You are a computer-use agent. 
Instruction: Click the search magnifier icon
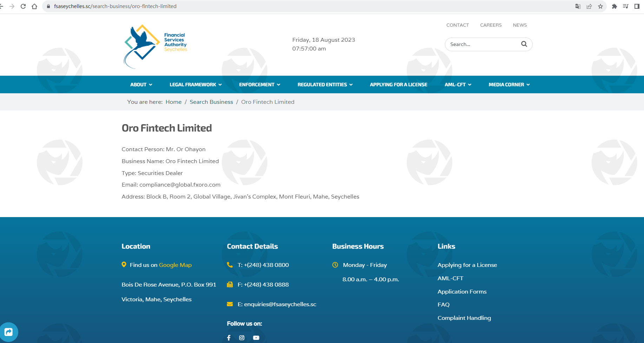click(524, 44)
